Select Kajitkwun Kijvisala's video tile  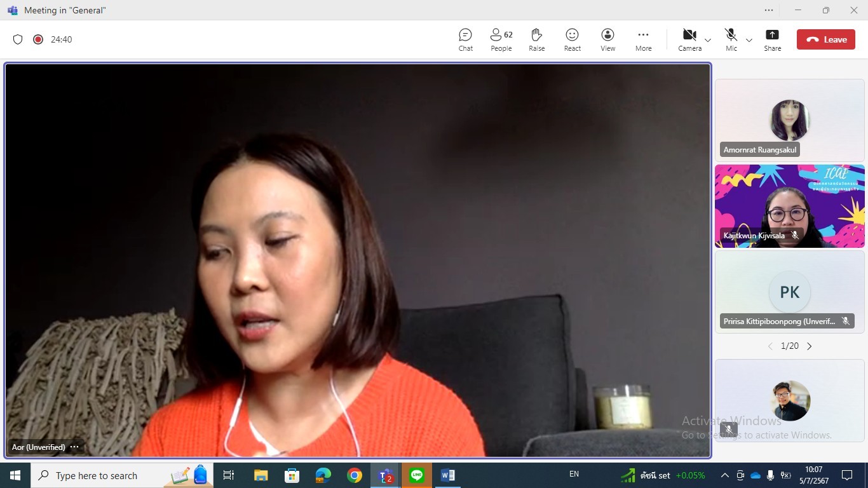point(789,206)
